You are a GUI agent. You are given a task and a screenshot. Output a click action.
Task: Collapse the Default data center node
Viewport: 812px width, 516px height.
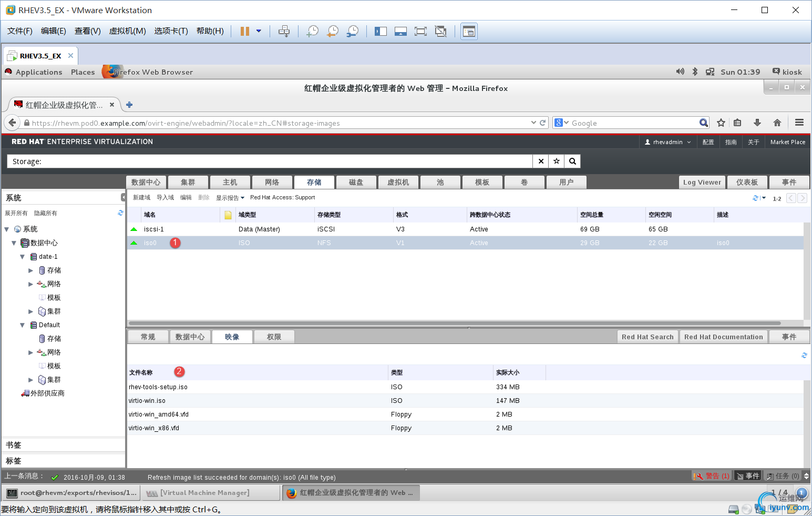pyautogui.click(x=22, y=325)
